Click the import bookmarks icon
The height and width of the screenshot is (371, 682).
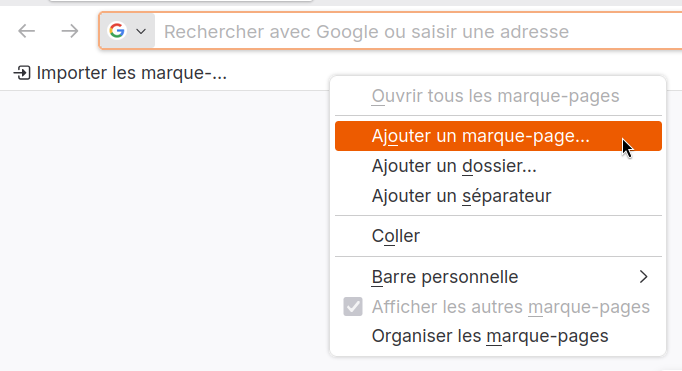tap(22, 73)
